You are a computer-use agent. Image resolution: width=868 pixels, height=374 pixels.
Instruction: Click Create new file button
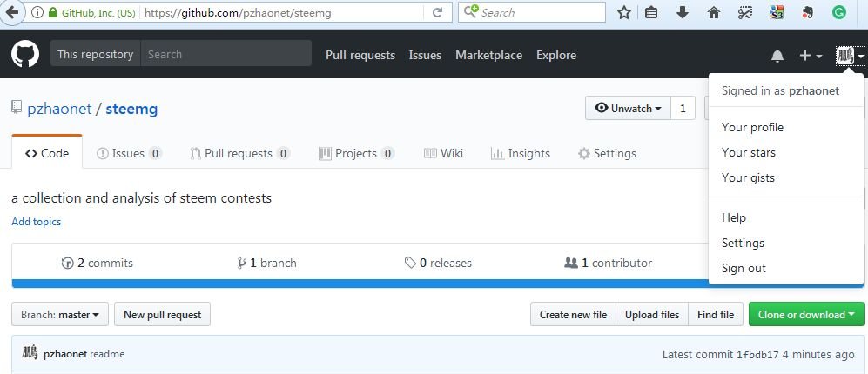point(573,314)
